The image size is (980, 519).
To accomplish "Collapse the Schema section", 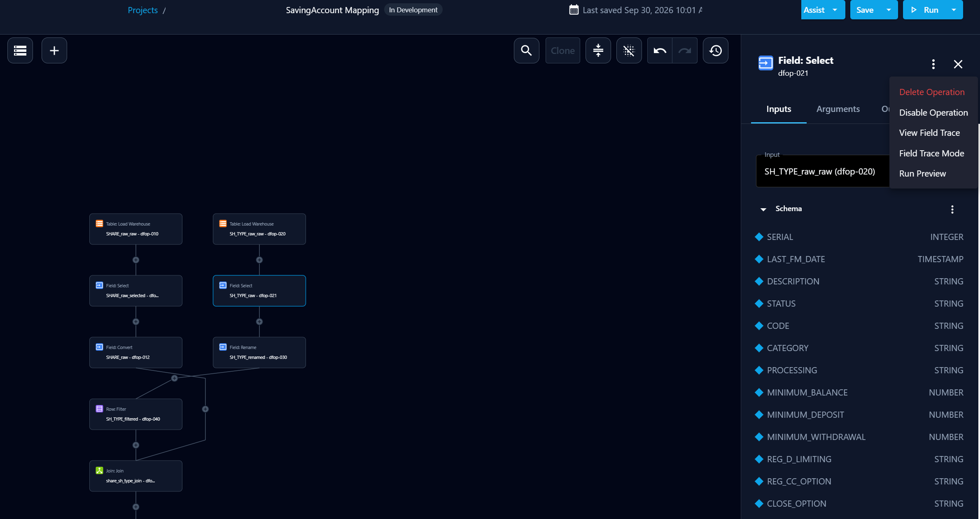I will pos(763,209).
